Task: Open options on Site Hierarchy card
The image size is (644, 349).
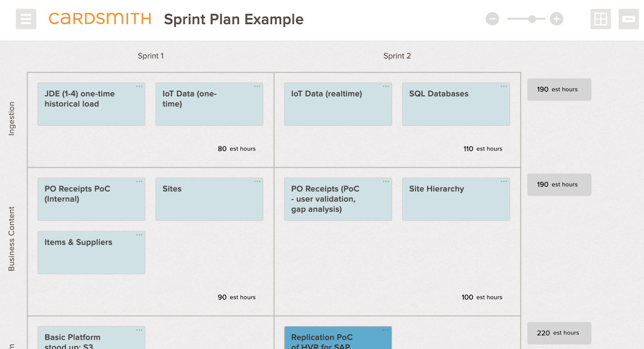Action: point(504,182)
